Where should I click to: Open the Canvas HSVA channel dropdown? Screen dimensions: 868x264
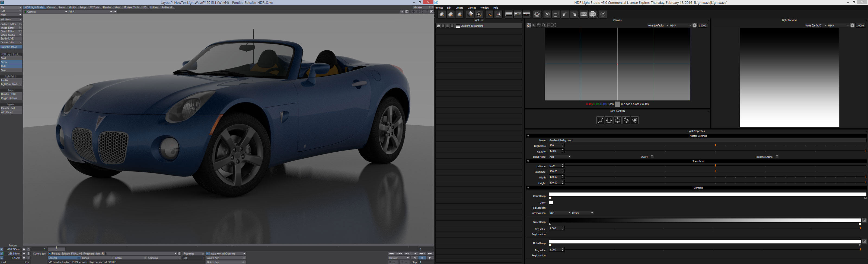(680, 25)
